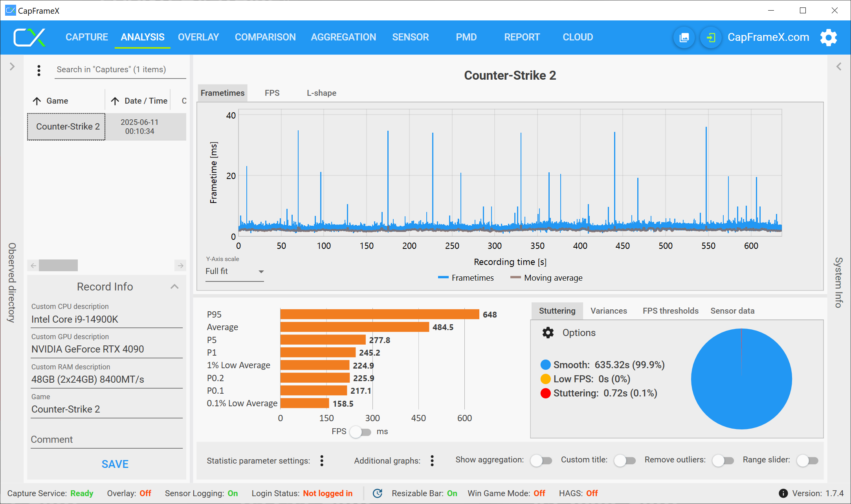Open CapFrameX.com link

(x=768, y=37)
